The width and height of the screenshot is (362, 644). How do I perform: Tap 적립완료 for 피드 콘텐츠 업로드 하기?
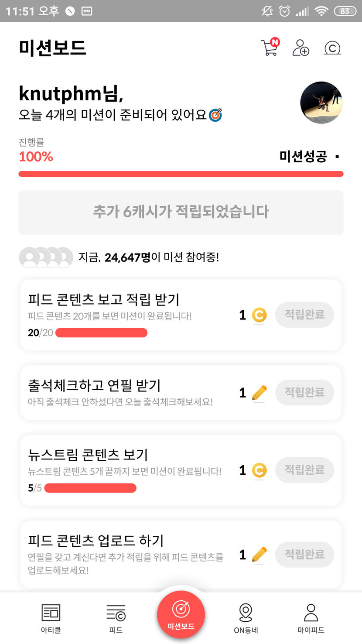(304, 555)
